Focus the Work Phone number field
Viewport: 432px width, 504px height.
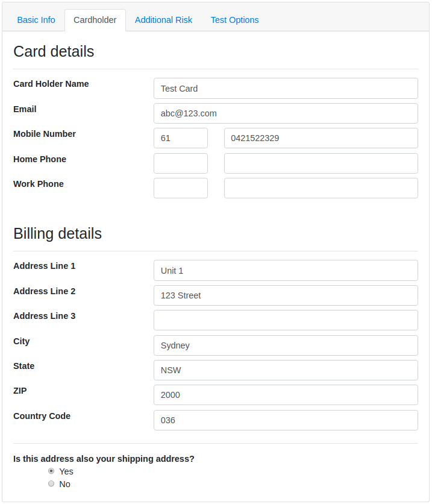pos(321,188)
